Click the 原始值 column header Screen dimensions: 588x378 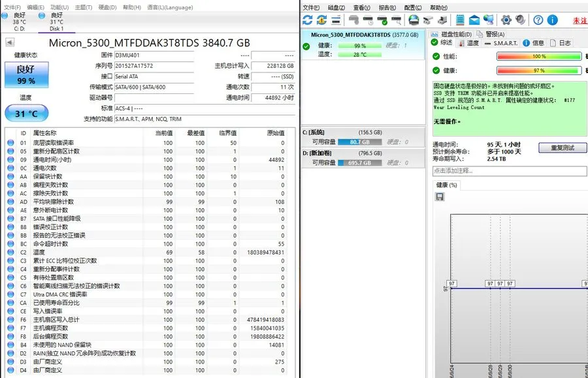pyautogui.click(x=276, y=133)
